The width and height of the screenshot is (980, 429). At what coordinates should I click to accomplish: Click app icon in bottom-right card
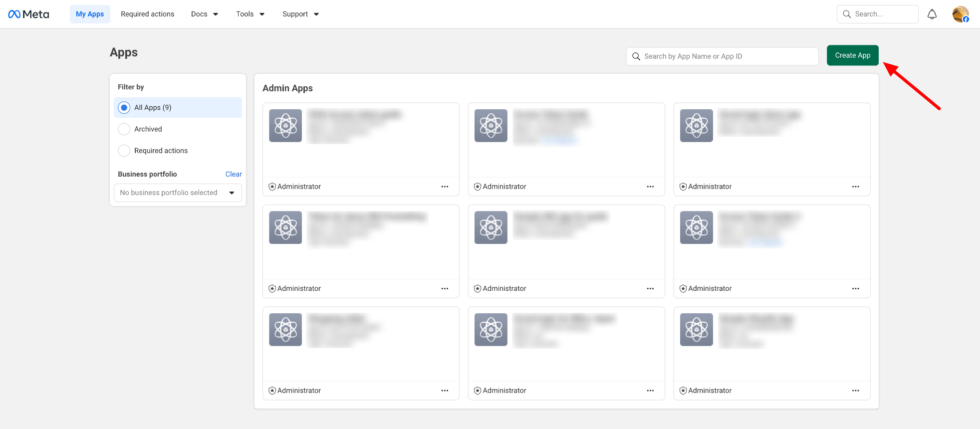tap(696, 330)
